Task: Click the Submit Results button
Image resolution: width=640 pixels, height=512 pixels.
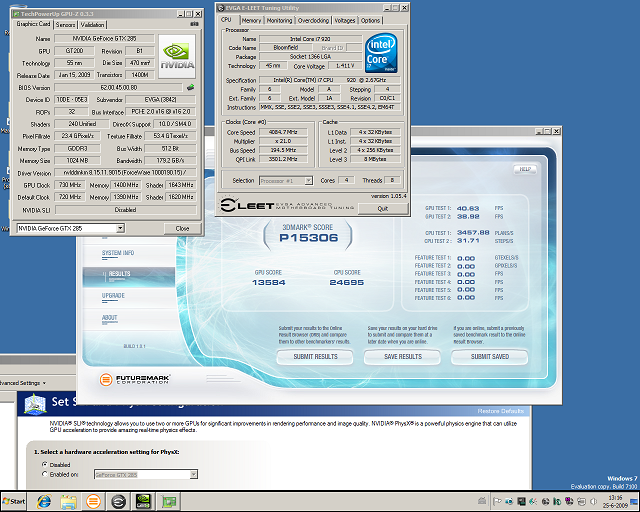Action: (315, 356)
